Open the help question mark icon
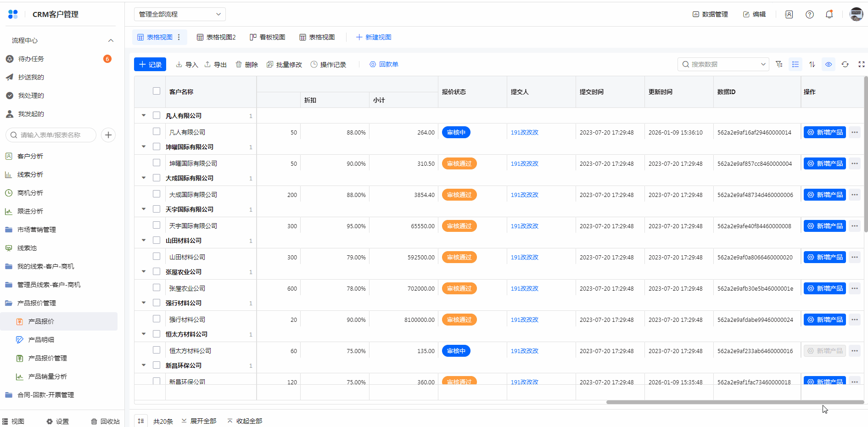Screen dimensions: 868x427 (x=810, y=14)
